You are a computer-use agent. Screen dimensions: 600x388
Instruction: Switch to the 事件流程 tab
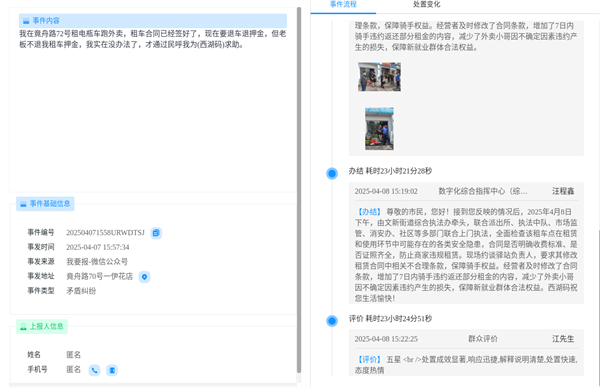point(343,5)
